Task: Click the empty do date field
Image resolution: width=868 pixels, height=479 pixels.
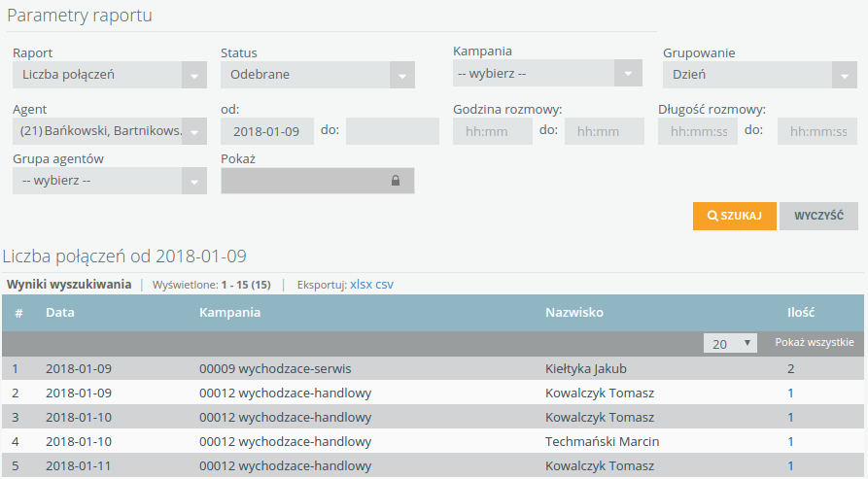Action: [393, 131]
